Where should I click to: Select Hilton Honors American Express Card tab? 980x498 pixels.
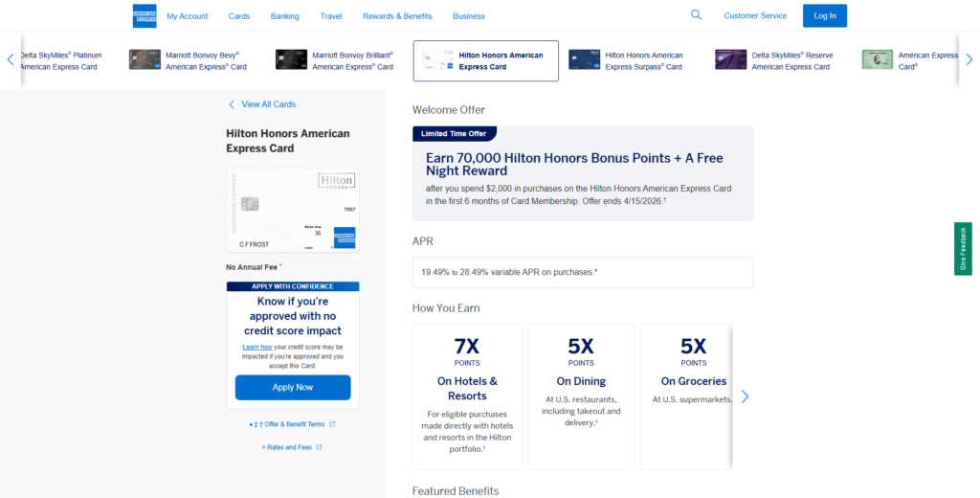[485, 60]
